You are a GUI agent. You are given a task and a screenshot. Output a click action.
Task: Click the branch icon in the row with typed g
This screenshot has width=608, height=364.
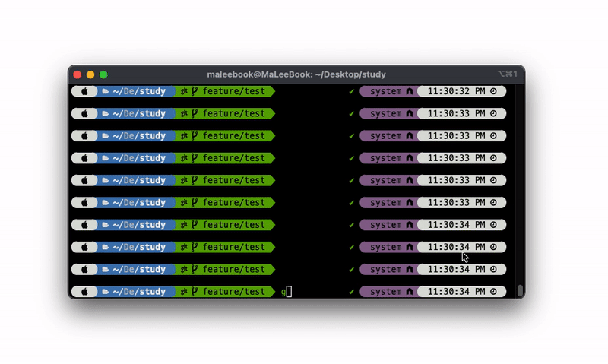point(195,292)
